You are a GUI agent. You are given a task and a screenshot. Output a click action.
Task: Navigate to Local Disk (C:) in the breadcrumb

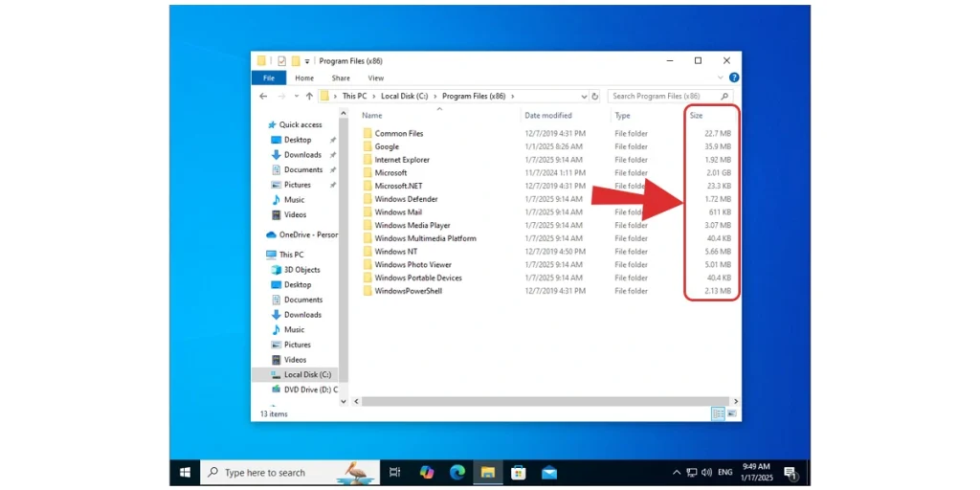[405, 97]
